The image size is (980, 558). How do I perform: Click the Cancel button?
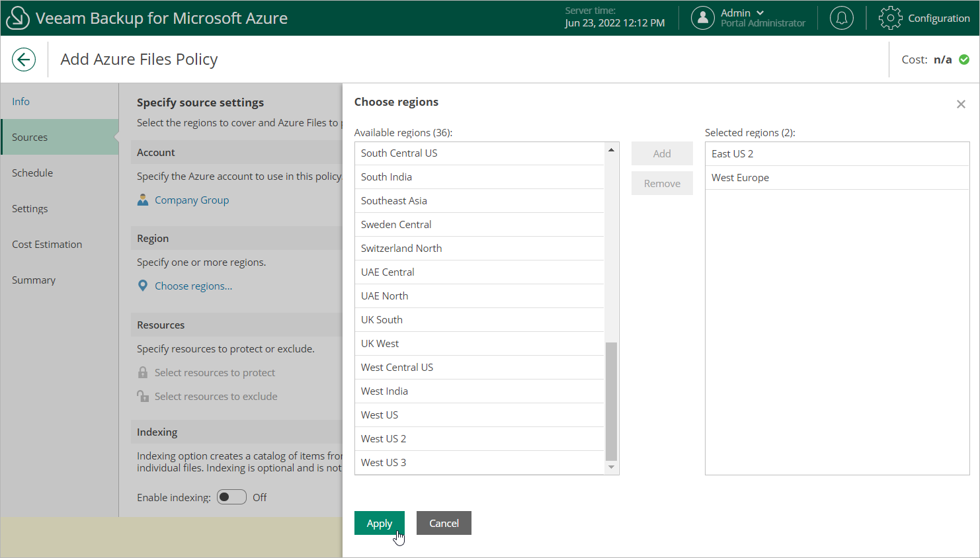444,523
